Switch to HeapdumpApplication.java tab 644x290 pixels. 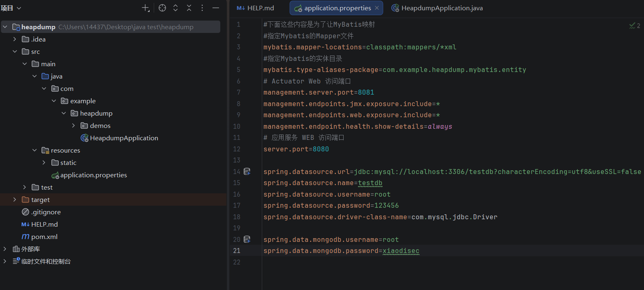point(437,8)
